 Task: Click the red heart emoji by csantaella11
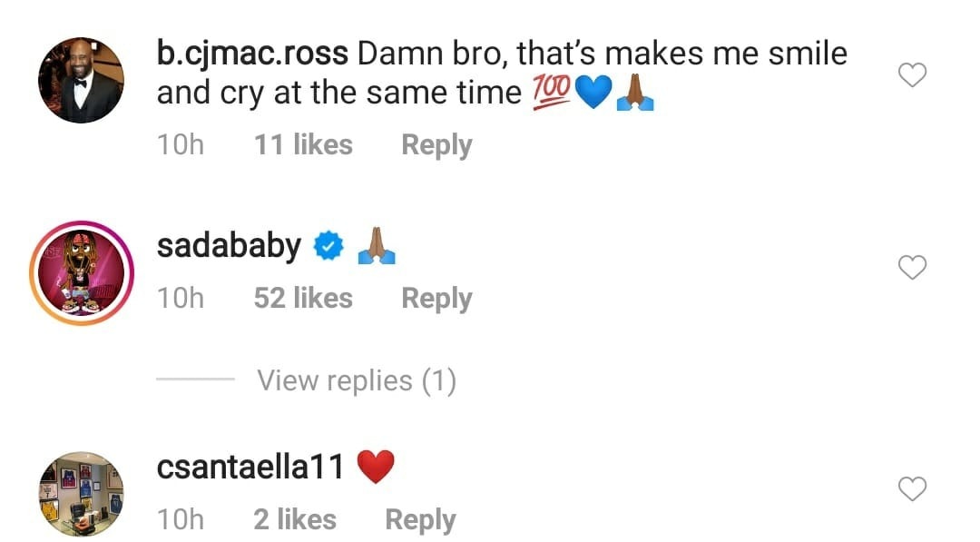pos(376,468)
